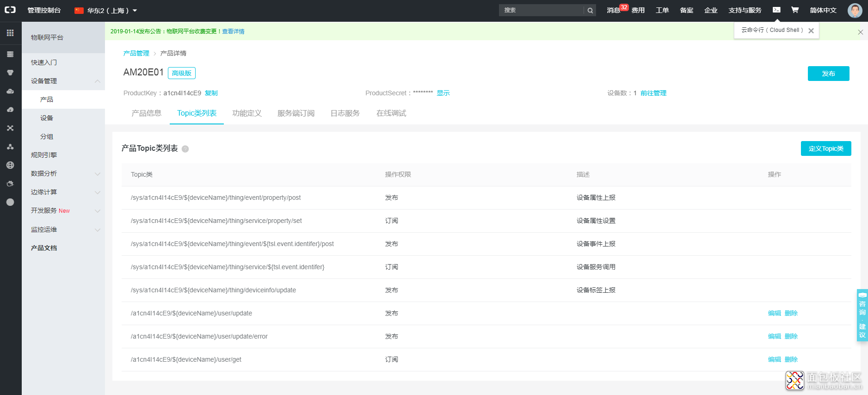
Task: Switch to the 在线调试 tab
Action: point(391,113)
